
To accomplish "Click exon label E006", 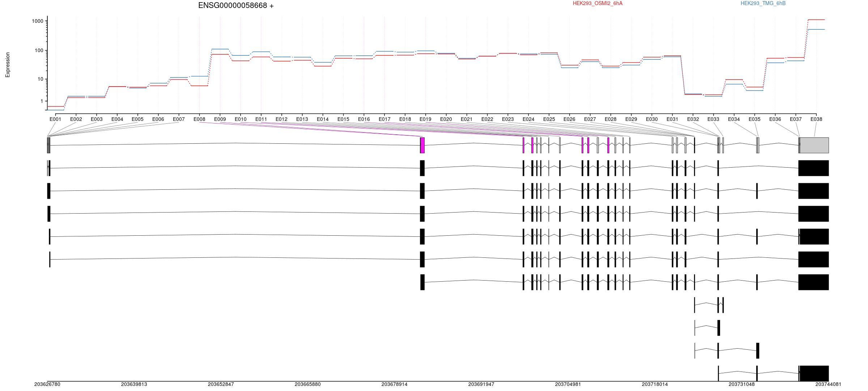I will pos(158,119).
